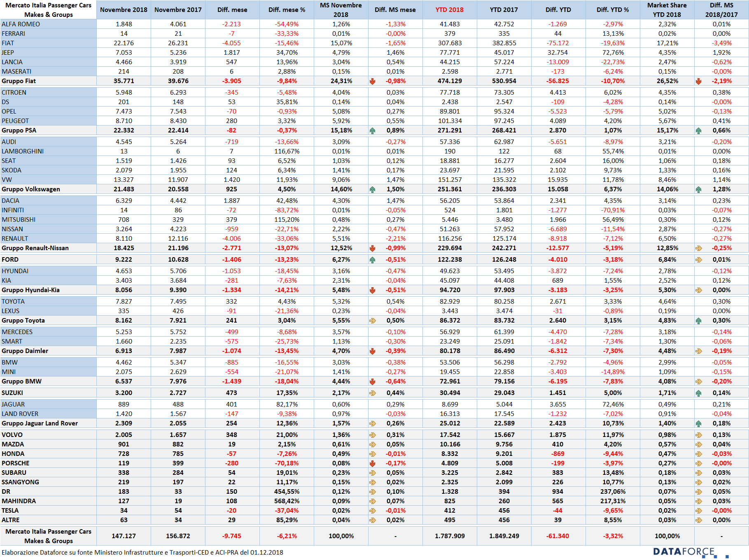Click the total Novembre 2018 value 147.127
Image resolution: width=749 pixels, height=560 pixels.
124,536
